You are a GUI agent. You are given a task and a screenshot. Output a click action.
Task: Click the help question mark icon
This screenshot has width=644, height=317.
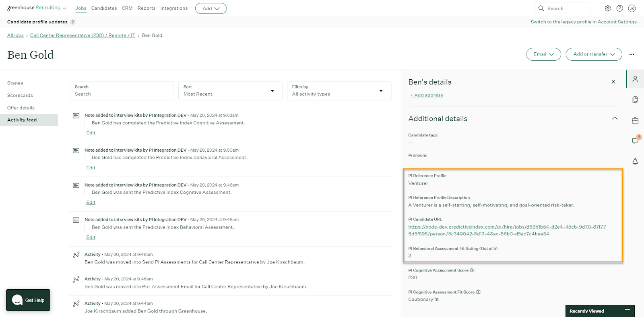pos(620,8)
